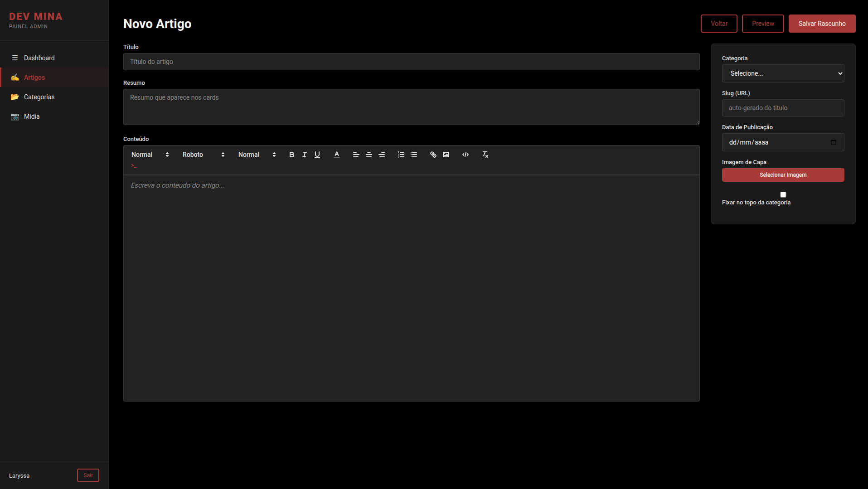Expand the Roboto font picker
This screenshot has width=868, height=489.
204,155
